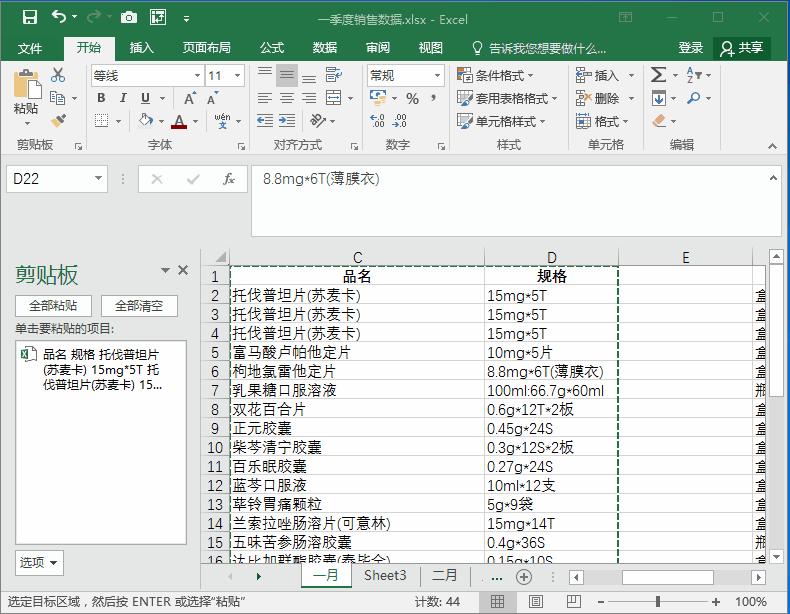This screenshot has width=790, height=614.
Task: Click the Clear eraser icon
Action: coord(659,121)
